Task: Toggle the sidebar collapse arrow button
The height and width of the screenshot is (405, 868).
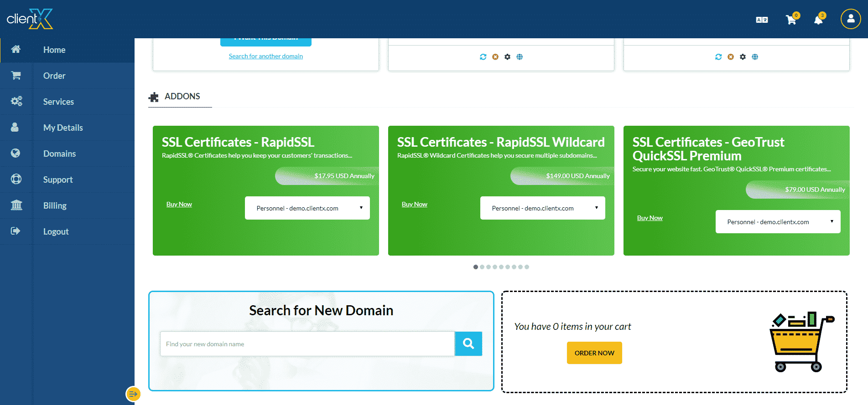Action: [133, 394]
